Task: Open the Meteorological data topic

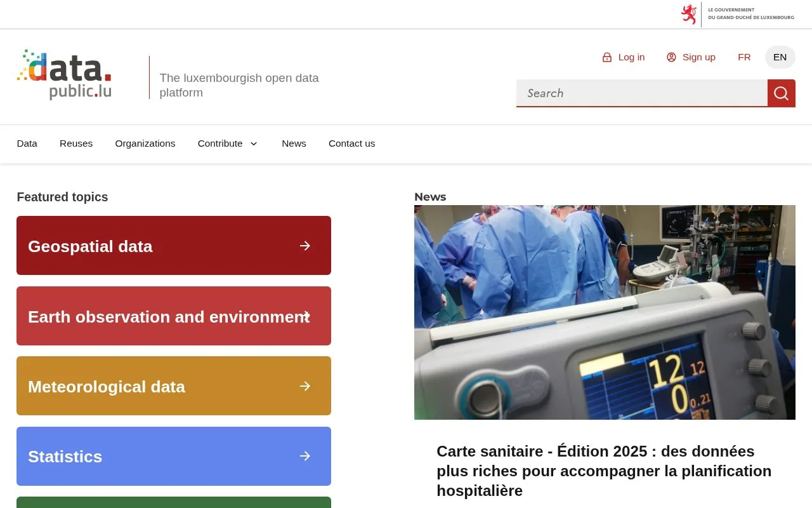Action: (174, 386)
